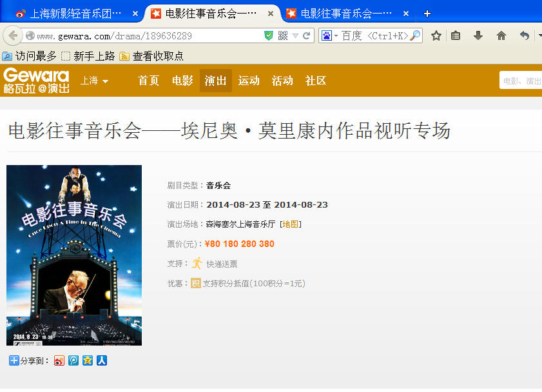Select the middle 电影往事音乐会 tab
This screenshot has width=542, height=392.
pos(211,14)
